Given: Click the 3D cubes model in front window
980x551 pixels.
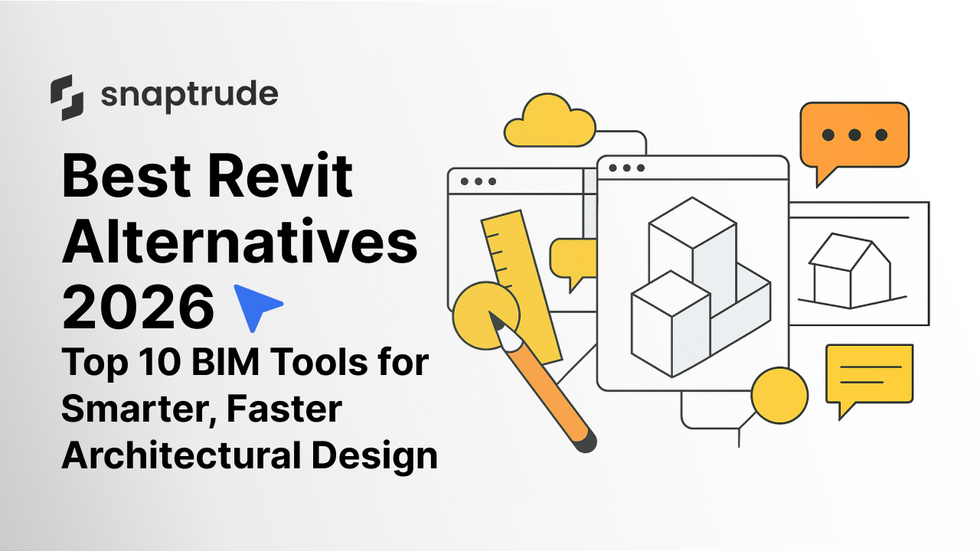Looking at the screenshot, I should [701, 286].
